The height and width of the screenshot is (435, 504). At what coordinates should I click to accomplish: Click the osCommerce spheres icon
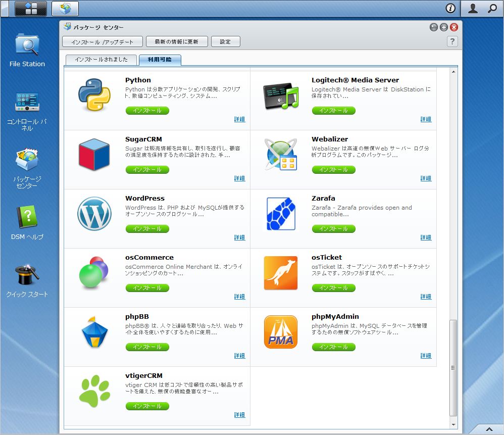[x=93, y=272]
